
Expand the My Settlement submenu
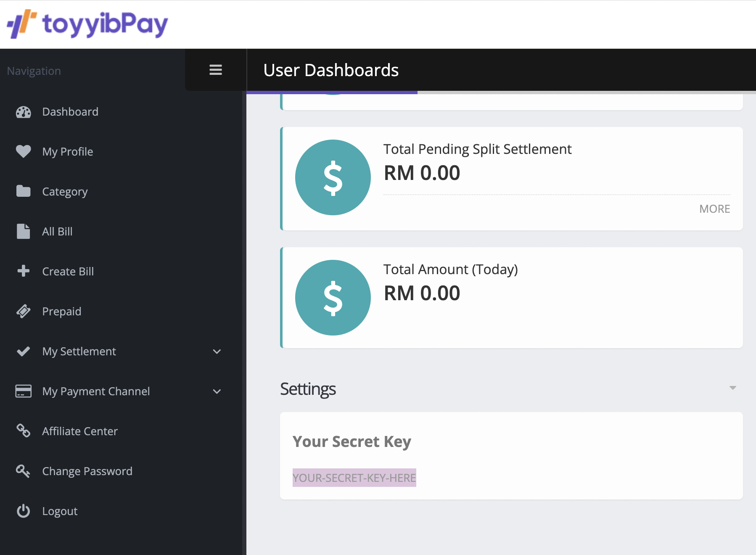[x=217, y=351]
